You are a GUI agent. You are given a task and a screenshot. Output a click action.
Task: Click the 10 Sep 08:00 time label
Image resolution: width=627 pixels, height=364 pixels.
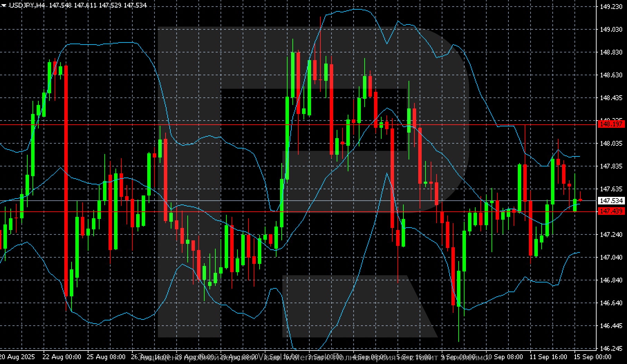504,357
